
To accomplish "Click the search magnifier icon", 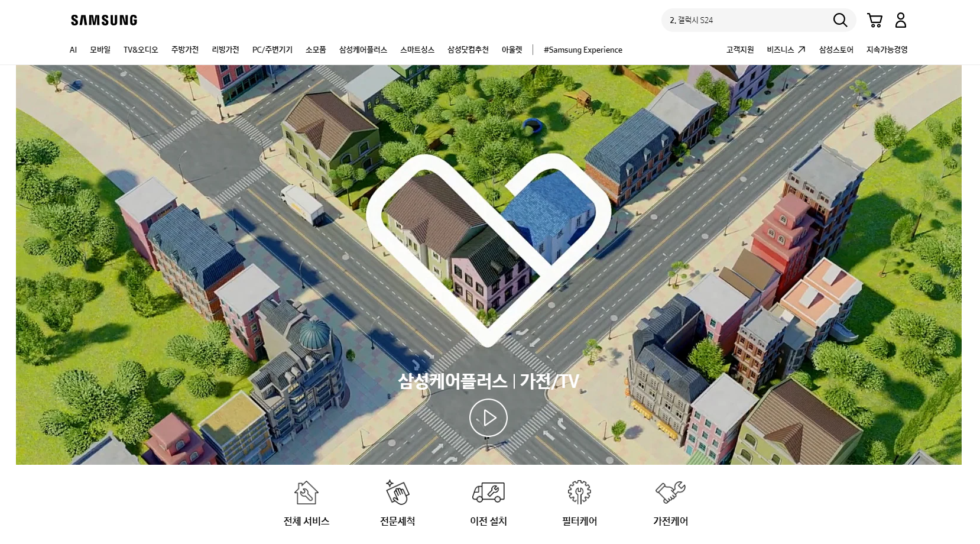I will pyautogui.click(x=840, y=20).
